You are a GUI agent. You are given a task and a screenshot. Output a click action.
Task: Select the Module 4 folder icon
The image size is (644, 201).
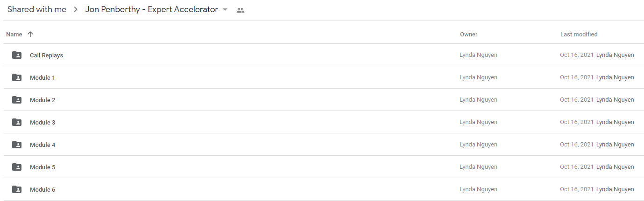[x=17, y=145]
